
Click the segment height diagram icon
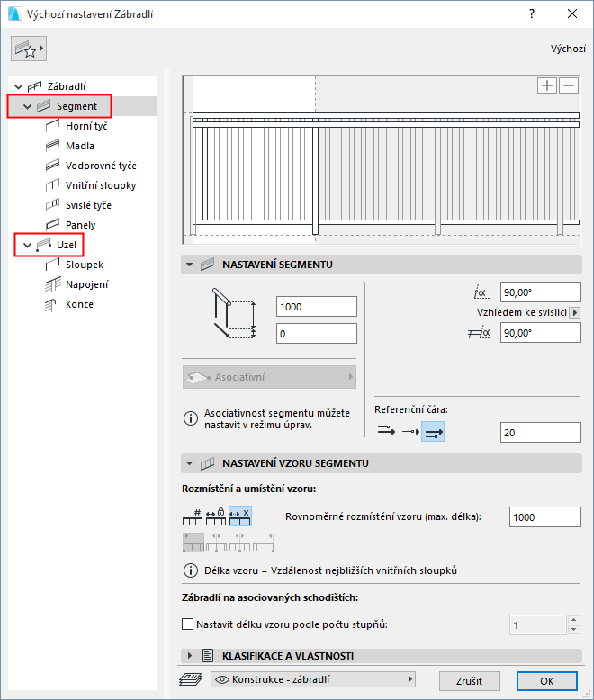(x=234, y=313)
